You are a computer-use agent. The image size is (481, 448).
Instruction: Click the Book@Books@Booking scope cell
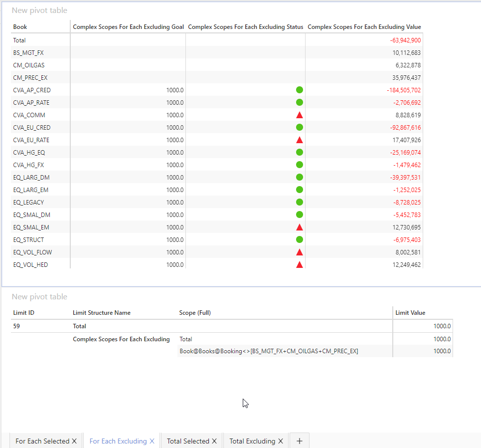pyautogui.click(x=269, y=351)
